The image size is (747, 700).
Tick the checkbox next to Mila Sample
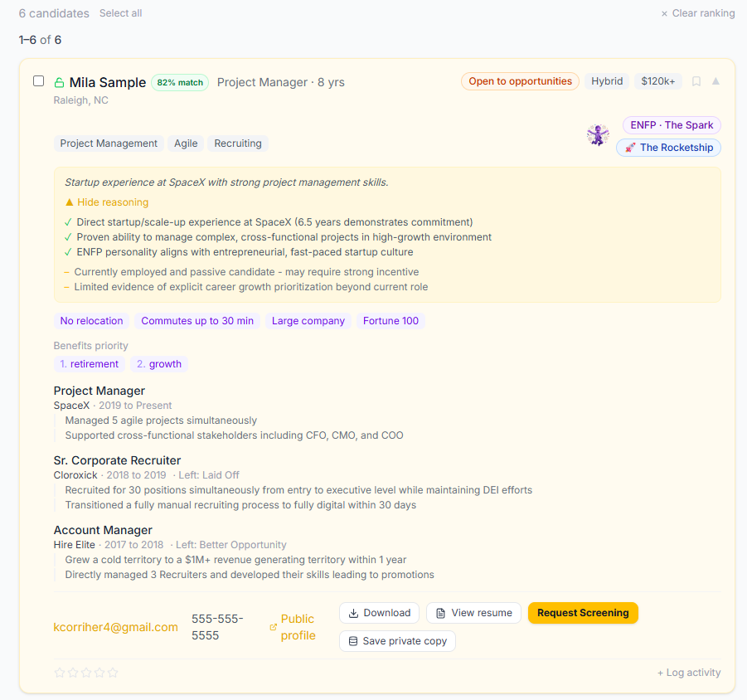39,81
